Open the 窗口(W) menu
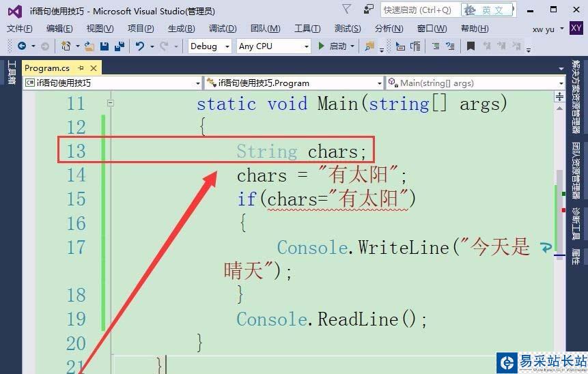This screenshot has height=374, width=588. pyautogui.click(x=432, y=29)
